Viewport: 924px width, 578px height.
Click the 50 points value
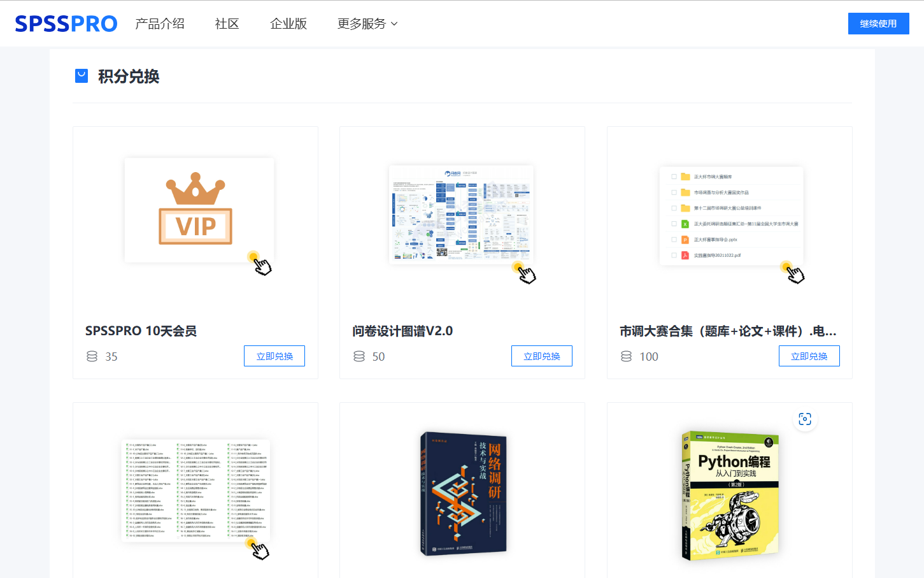click(379, 357)
